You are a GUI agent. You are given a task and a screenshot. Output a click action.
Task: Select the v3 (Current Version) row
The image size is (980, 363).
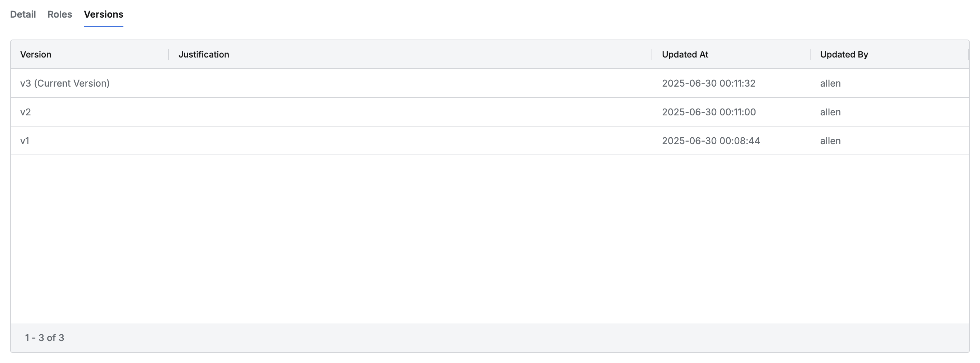65,83
